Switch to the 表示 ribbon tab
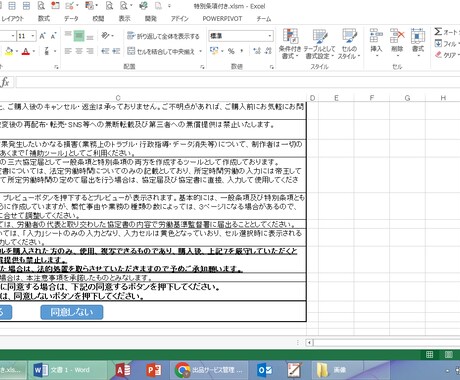The height and width of the screenshot is (380, 460). [x=125, y=19]
